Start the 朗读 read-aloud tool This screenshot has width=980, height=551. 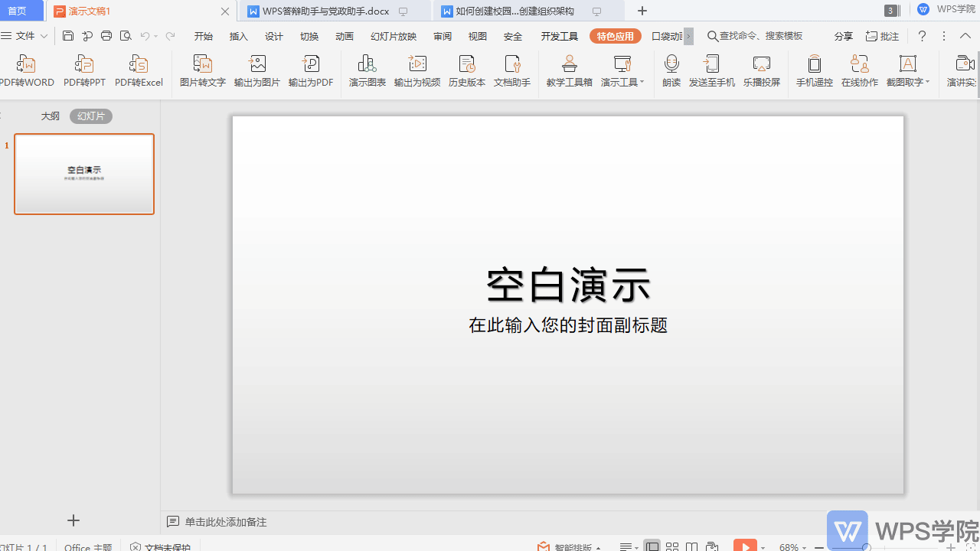[671, 70]
